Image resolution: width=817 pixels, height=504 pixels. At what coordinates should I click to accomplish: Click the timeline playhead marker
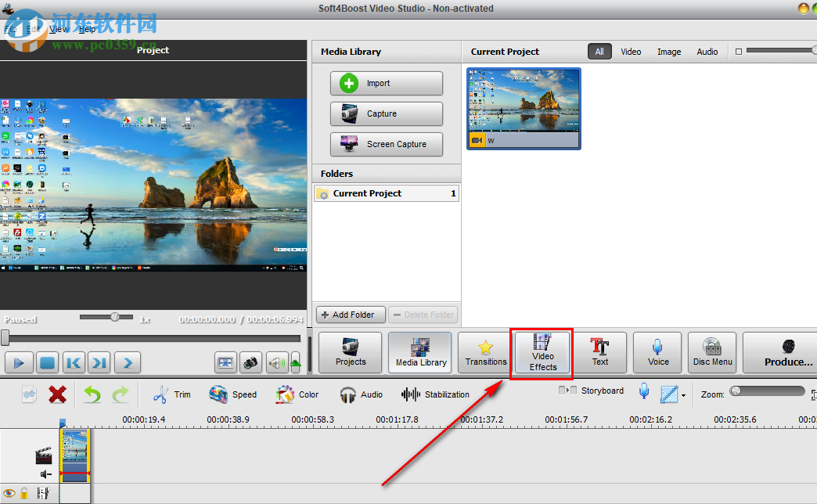click(63, 423)
